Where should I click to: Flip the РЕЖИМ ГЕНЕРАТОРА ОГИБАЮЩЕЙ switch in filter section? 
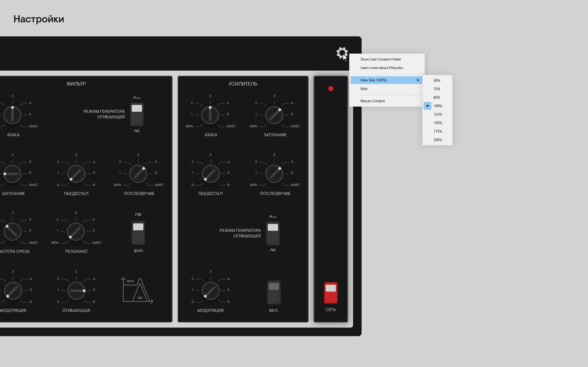(x=137, y=114)
